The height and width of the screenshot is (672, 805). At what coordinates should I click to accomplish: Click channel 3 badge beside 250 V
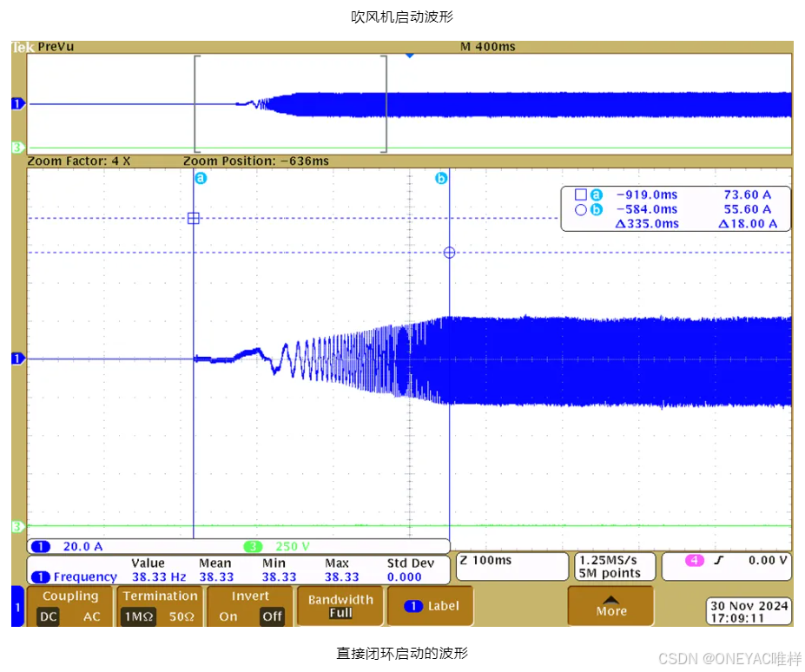tap(253, 547)
